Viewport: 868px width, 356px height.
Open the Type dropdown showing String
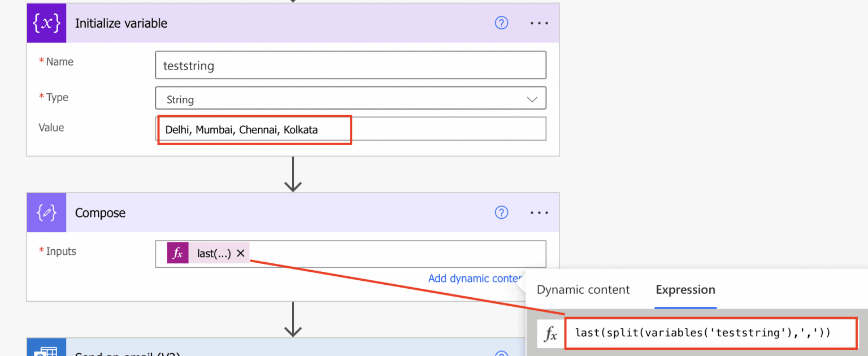532,98
